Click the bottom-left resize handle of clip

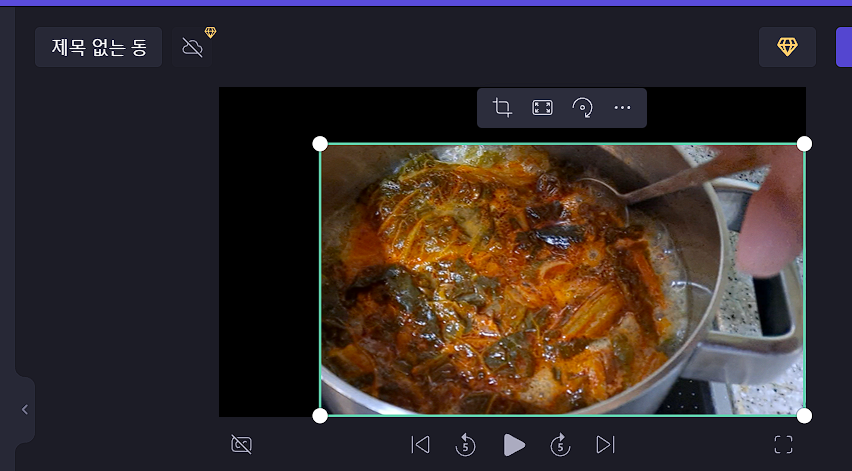pos(320,416)
